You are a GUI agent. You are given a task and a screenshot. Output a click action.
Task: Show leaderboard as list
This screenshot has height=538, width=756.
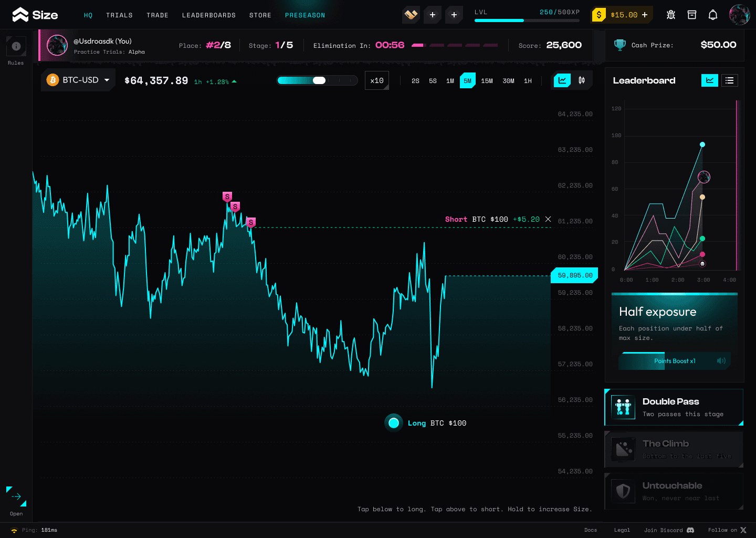click(x=729, y=80)
